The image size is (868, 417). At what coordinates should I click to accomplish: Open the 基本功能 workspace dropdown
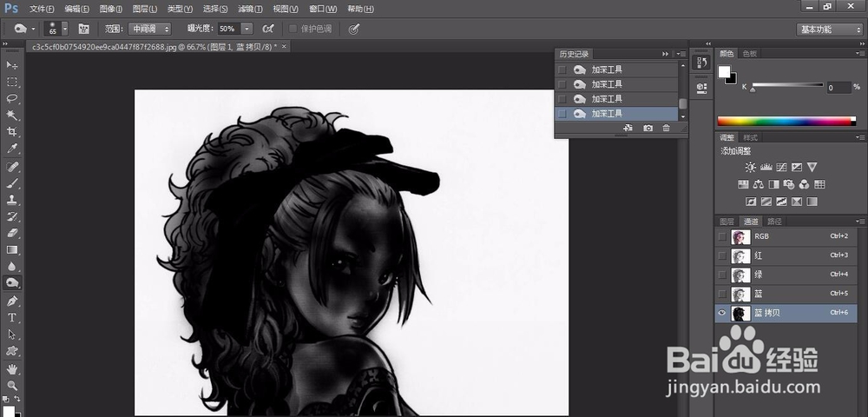coord(829,30)
